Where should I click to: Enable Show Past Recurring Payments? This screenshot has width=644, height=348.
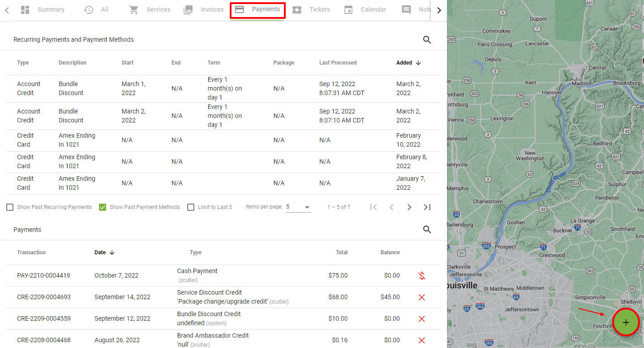pyautogui.click(x=10, y=207)
